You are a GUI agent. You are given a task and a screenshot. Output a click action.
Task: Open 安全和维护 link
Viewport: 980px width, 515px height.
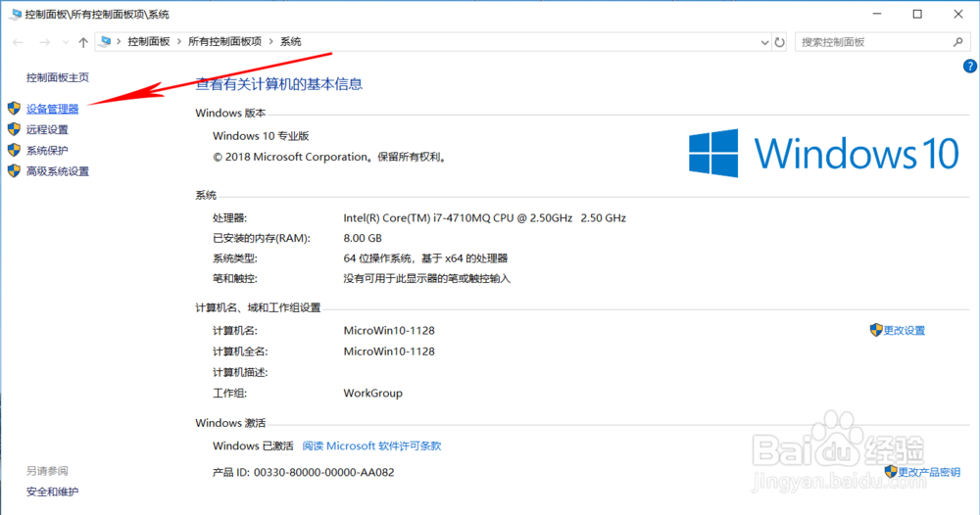pyautogui.click(x=53, y=492)
